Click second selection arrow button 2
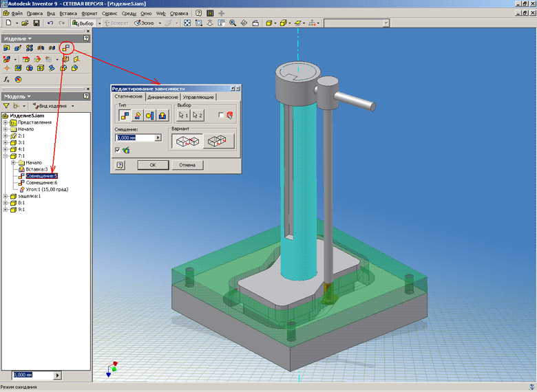 (x=197, y=116)
